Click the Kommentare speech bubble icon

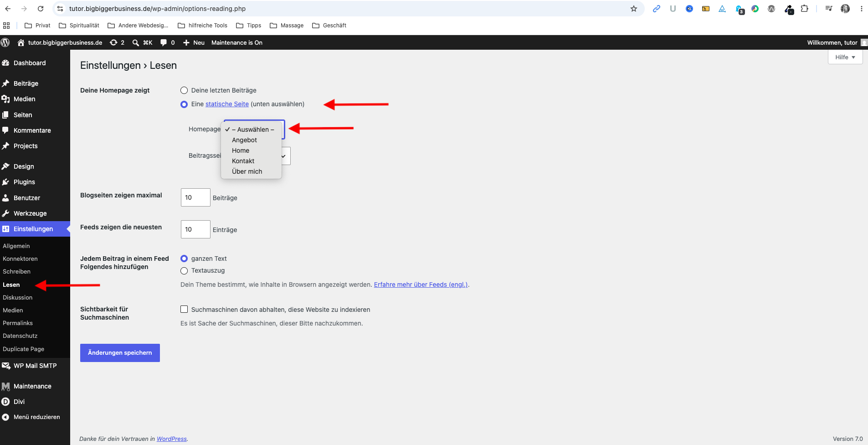(6, 130)
